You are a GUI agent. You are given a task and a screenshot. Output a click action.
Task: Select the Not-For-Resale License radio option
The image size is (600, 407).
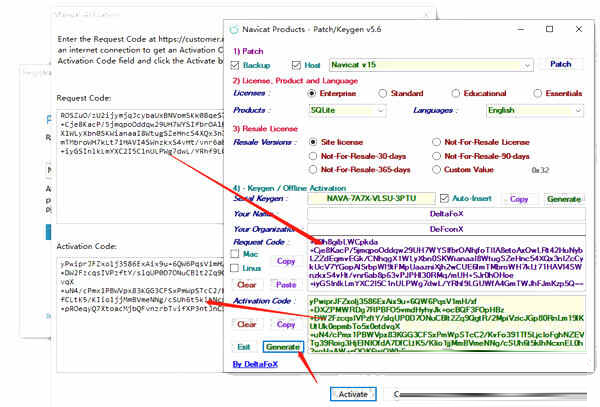tap(436, 142)
